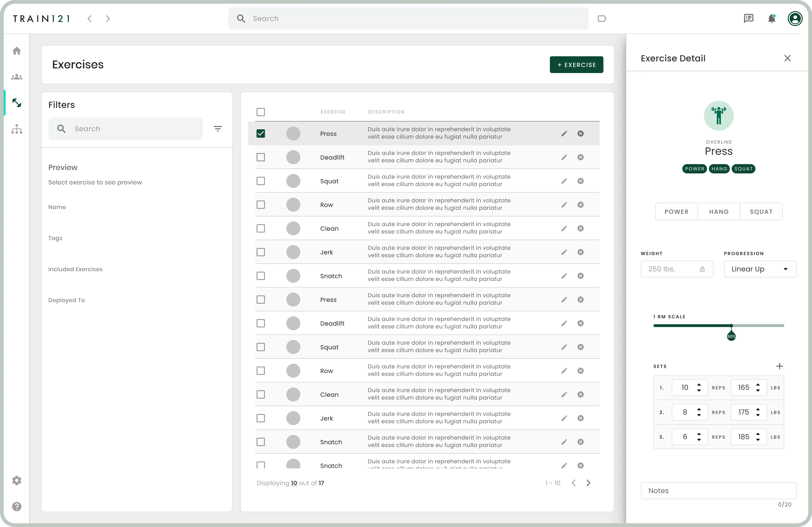Screen dimensions: 812x527
Task: Open the filter options beside the exercise search
Action: coord(218,129)
